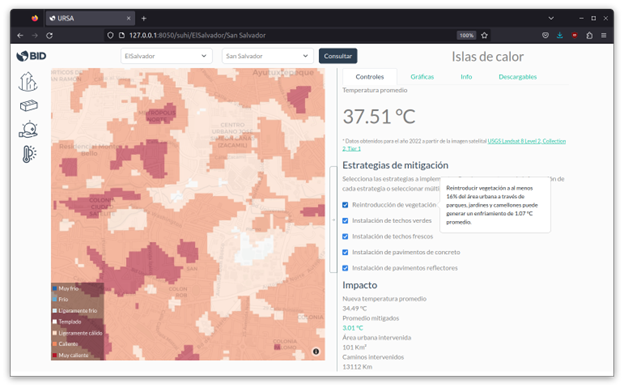Click the Estrategias de mitigación heading

point(395,165)
